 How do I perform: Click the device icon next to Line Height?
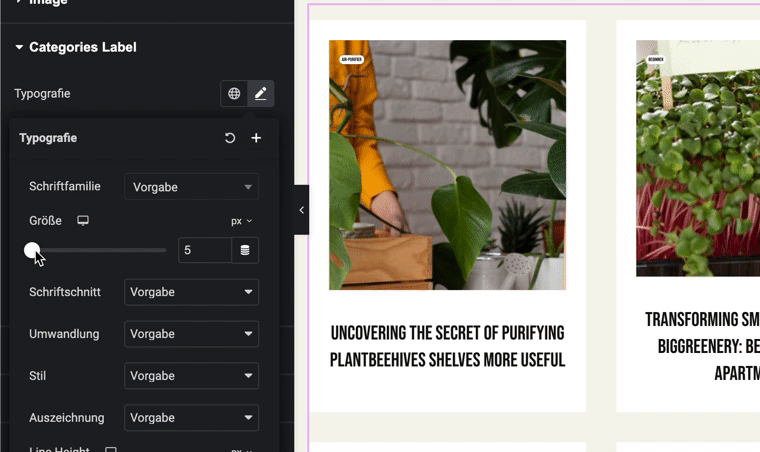click(x=111, y=450)
